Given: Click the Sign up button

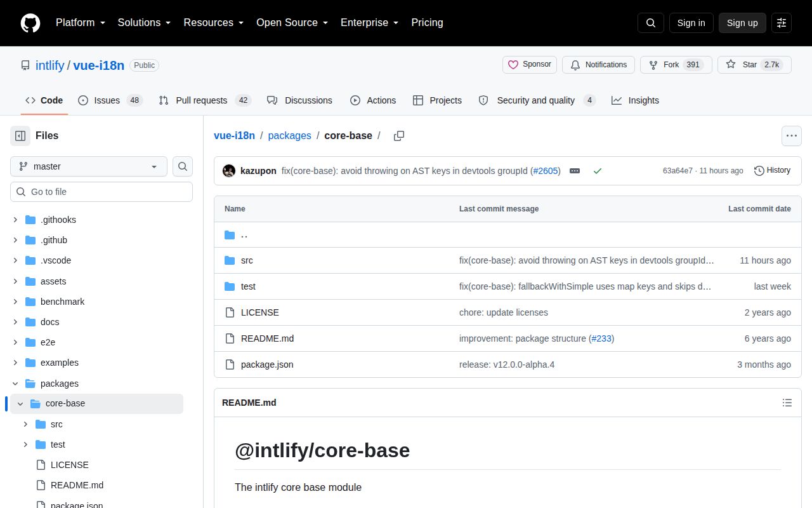Looking at the screenshot, I should pos(742,23).
